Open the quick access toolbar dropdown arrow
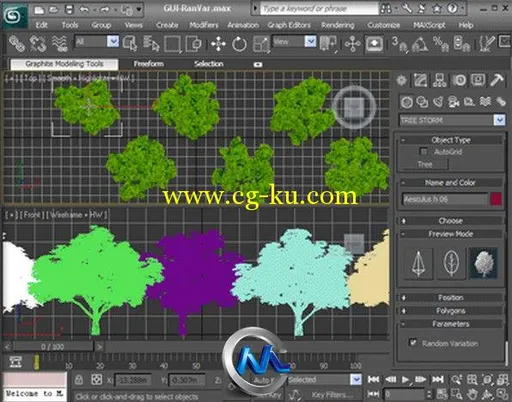Image resolution: width=512 pixels, height=402 pixels. (x=139, y=9)
